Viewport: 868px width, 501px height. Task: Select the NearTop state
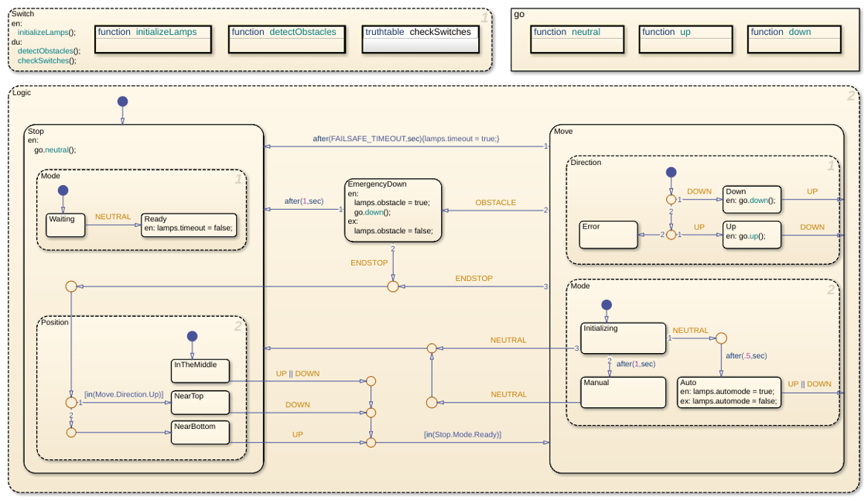pos(200,403)
